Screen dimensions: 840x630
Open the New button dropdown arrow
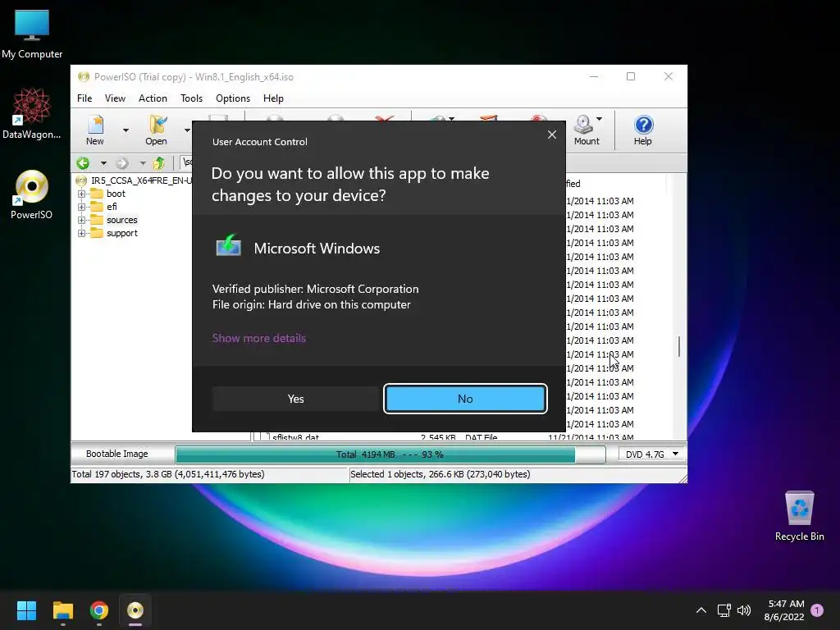(126, 130)
